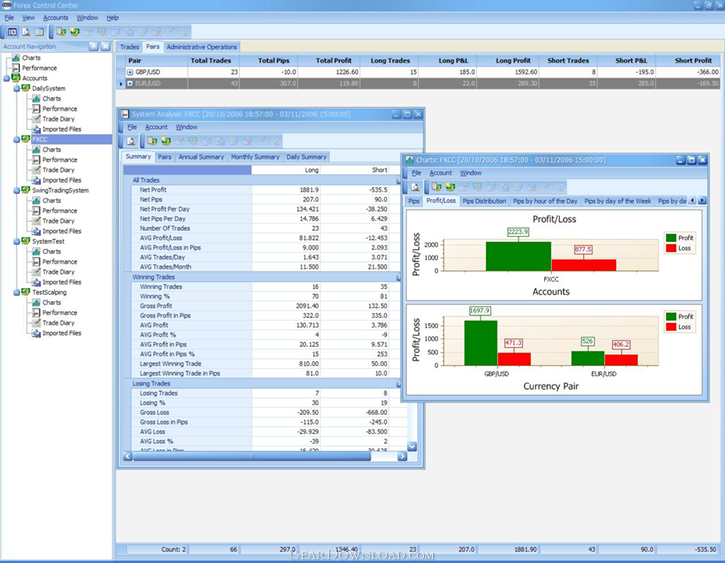Switch to Pips by day of the Week tab
Screen dimensions: 725x563
coord(617,201)
